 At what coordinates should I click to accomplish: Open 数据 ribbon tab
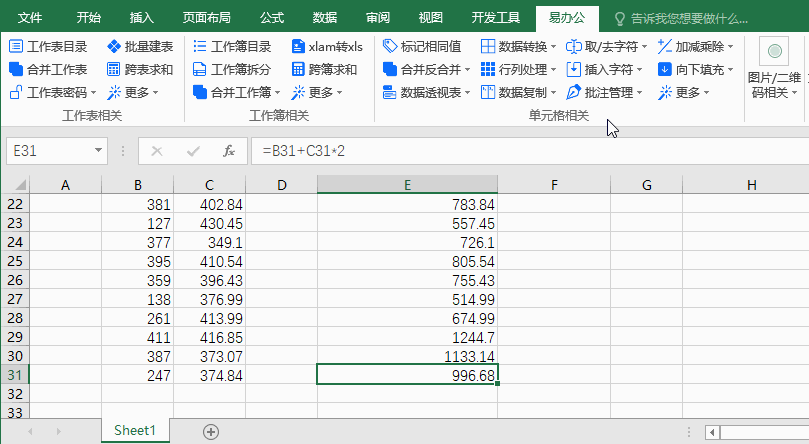325,18
